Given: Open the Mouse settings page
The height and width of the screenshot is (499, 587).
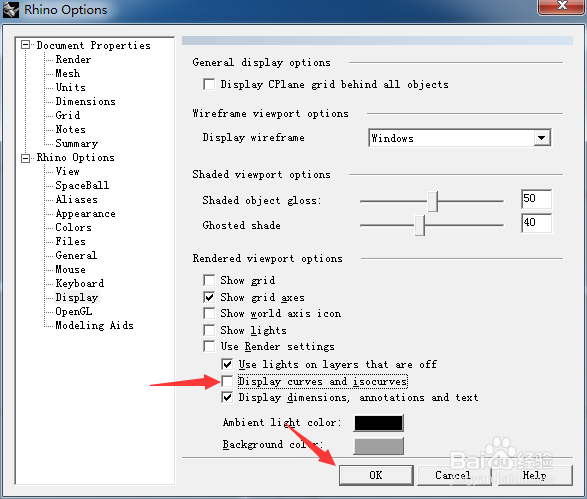Looking at the screenshot, I should [x=71, y=270].
